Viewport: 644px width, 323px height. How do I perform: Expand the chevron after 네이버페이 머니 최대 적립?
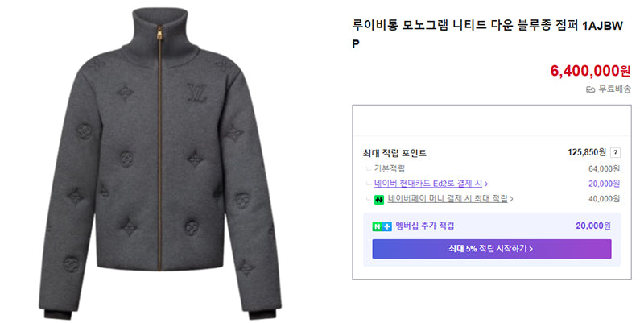pos(511,199)
